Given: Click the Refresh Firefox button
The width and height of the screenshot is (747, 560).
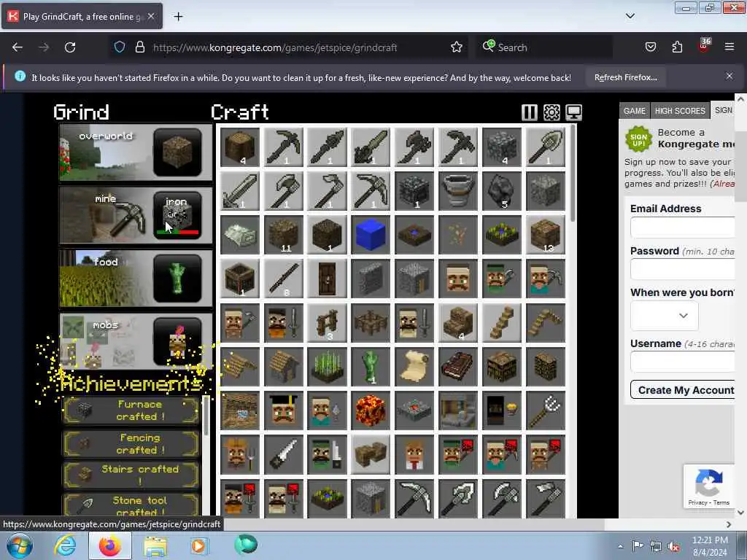Looking at the screenshot, I should [x=625, y=77].
